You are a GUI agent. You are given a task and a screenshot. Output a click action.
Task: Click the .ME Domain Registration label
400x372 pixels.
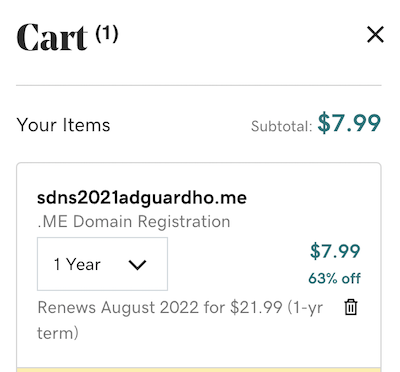click(134, 222)
